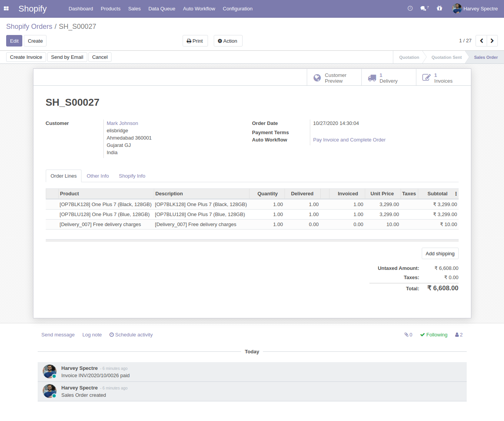The height and width of the screenshot is (421, 504).
Task: Open Mark Johnson customer link
Action: pos(122,123)
